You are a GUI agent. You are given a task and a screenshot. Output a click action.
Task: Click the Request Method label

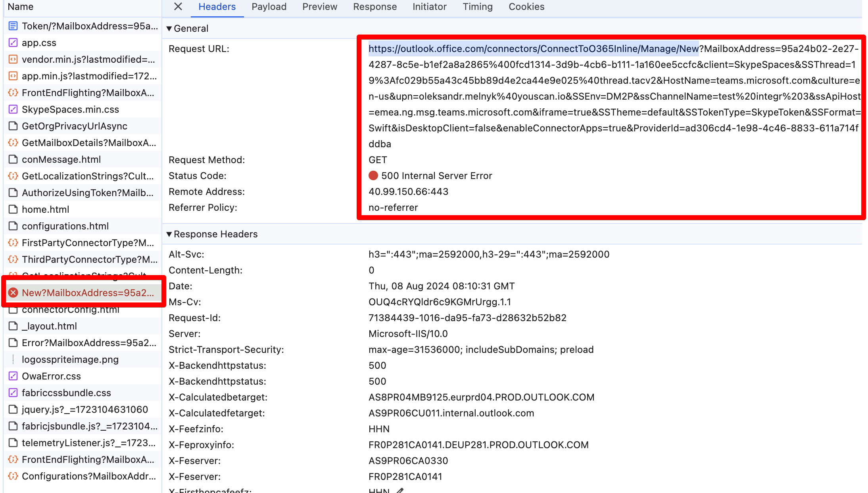click(x=207, y=160)
